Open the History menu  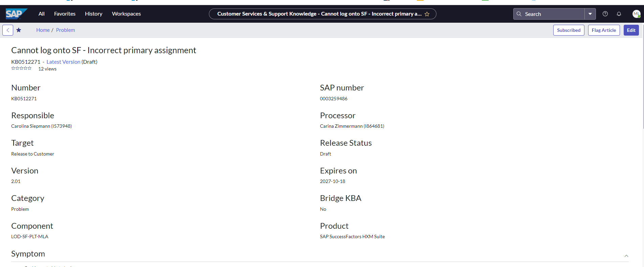click(93, 14)
